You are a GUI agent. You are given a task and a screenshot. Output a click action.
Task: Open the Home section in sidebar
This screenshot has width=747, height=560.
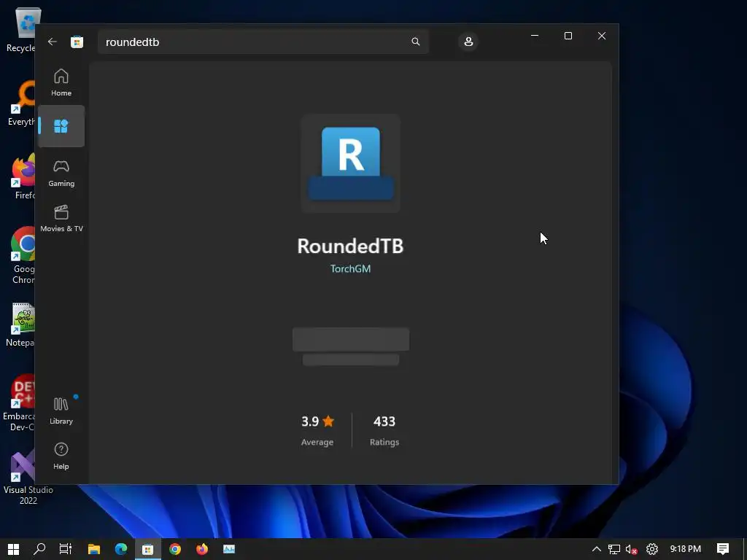click(61, 82)
